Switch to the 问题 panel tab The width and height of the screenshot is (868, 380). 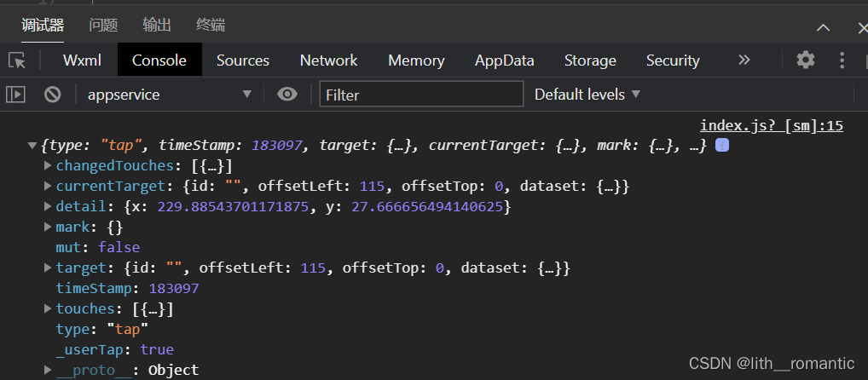[x=103, y=25]
